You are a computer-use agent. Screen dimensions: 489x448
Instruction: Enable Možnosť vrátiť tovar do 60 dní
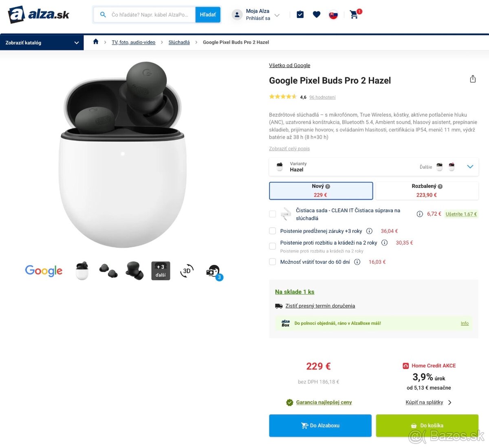(272, 261)
